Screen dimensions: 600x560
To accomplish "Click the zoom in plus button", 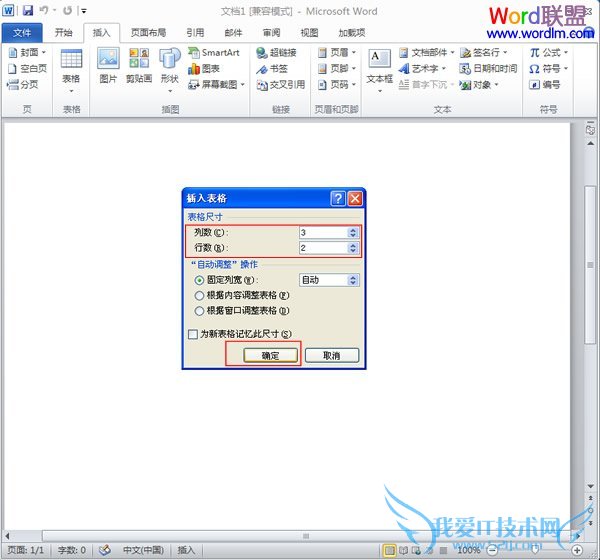I will (577, 550).
